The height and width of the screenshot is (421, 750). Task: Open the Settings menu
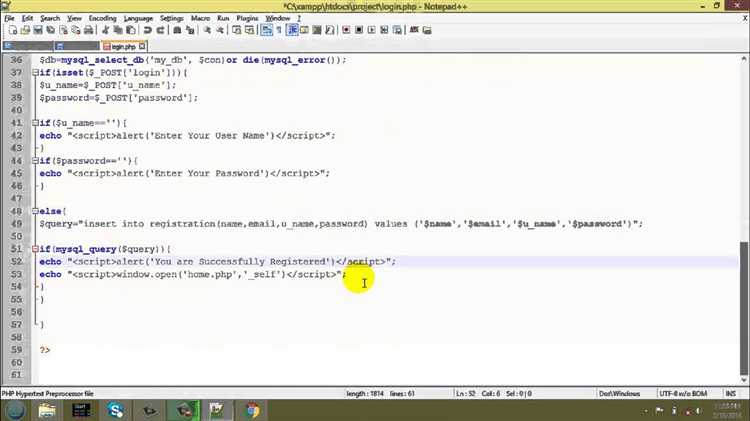pos(172,18)
